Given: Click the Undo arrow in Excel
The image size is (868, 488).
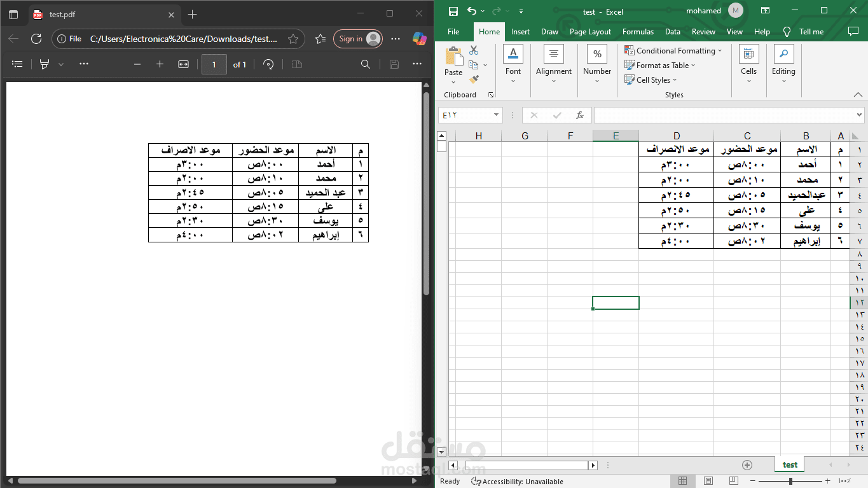Looking at the screenshot, I should tap(471, 11).
